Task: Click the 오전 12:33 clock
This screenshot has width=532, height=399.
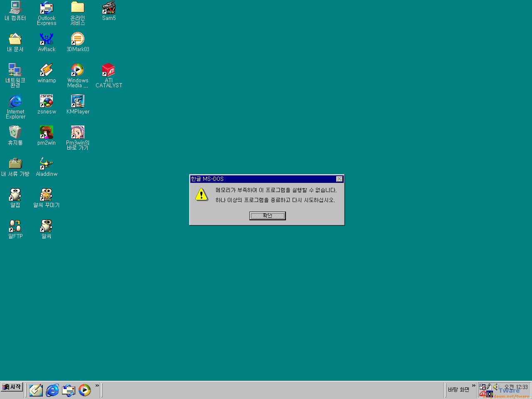Action: tap(516, 387)
